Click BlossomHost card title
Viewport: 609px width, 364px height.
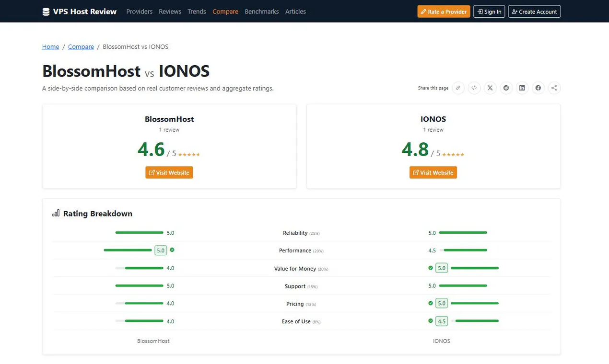click(169, 119)
